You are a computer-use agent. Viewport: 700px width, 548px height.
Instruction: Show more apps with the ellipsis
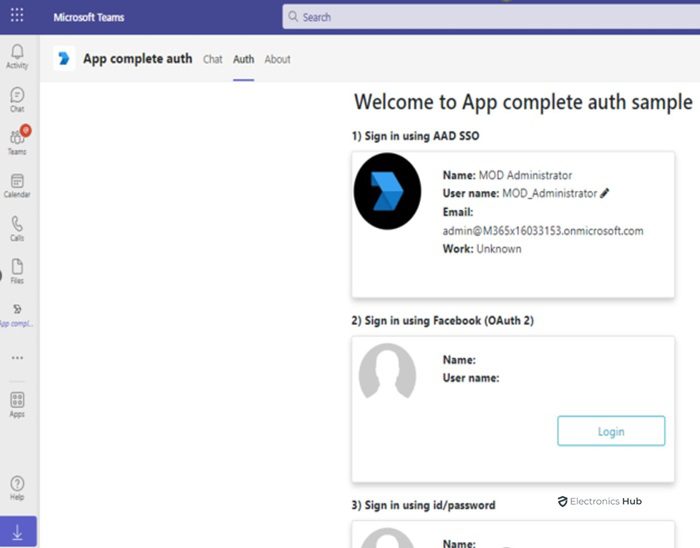(x=17, y=357)
